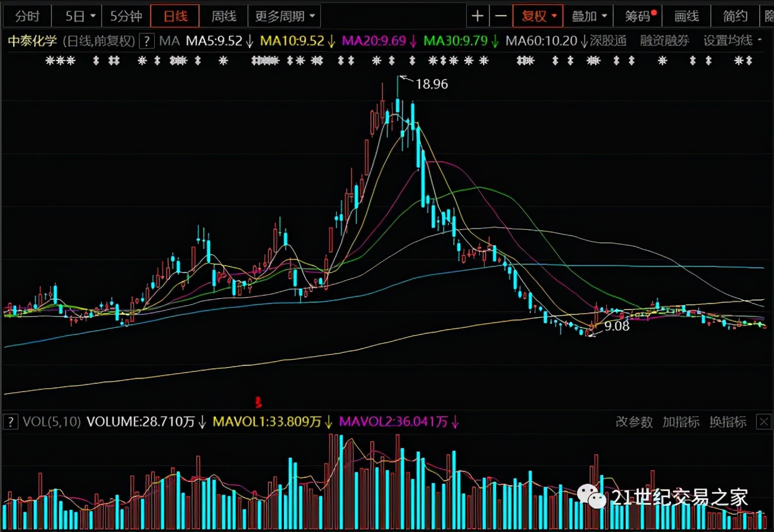Select the 5分钟 chart period
This screenshot has width=774, height=532.
127,16
